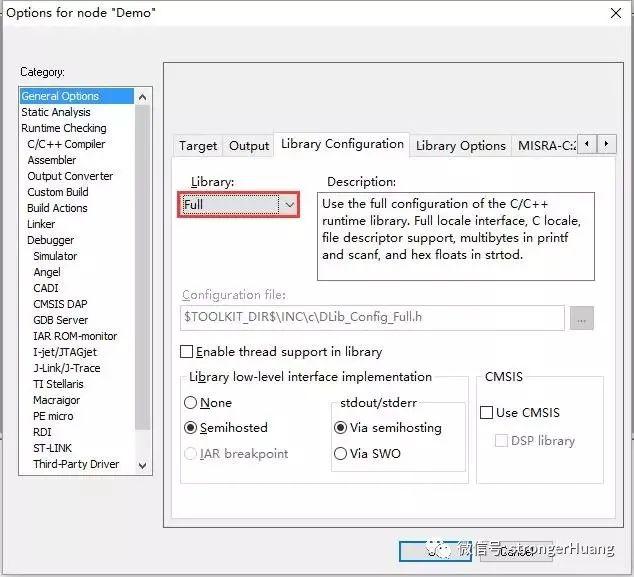Open the Library dropdown showing Full
Viewport: 634px width, 577px height.
239,205
